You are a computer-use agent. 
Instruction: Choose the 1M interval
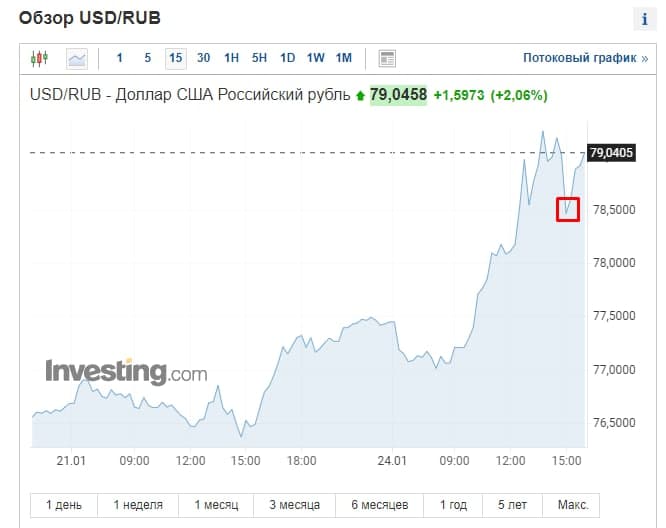[344, 58]
